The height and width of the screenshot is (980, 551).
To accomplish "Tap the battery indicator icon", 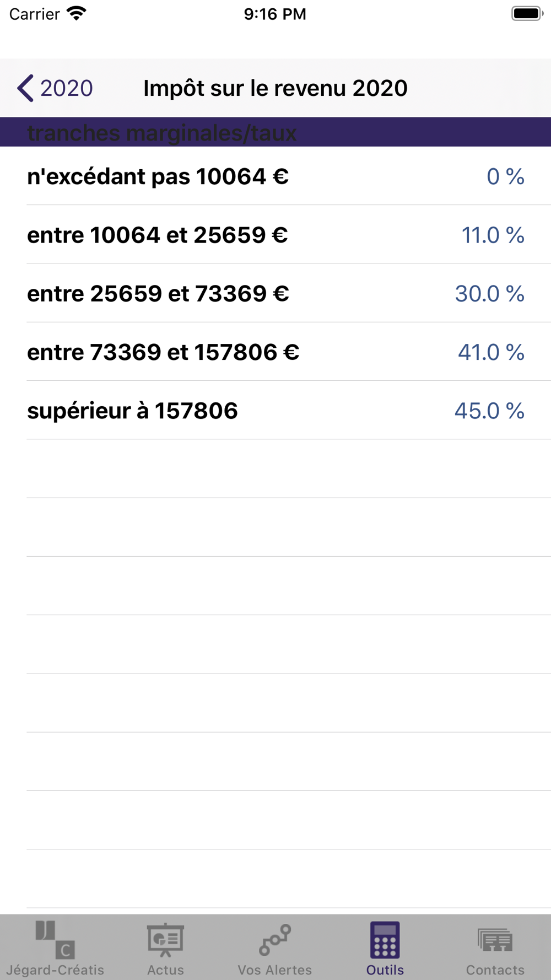I will (527, 14).
